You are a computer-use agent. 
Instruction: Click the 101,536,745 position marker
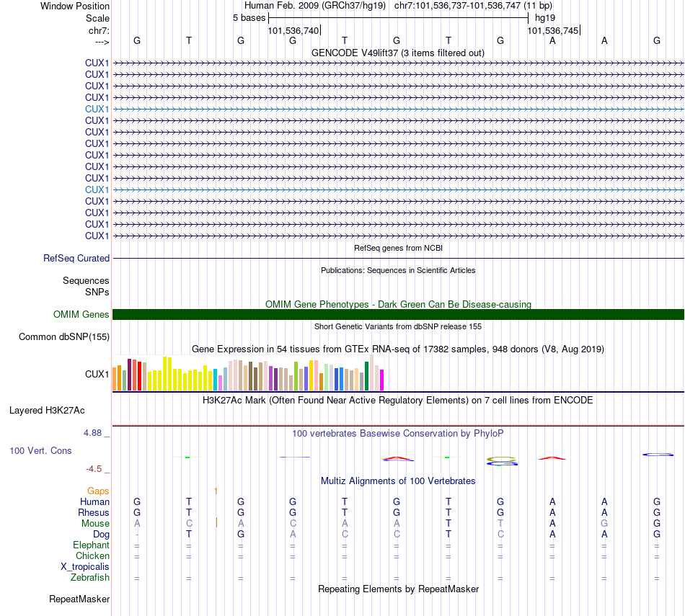[552, 30]
